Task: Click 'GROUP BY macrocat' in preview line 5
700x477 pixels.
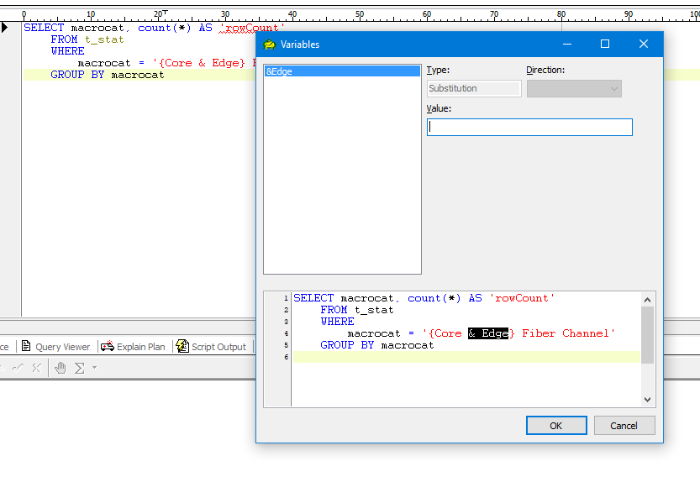Action: (377, 345)
